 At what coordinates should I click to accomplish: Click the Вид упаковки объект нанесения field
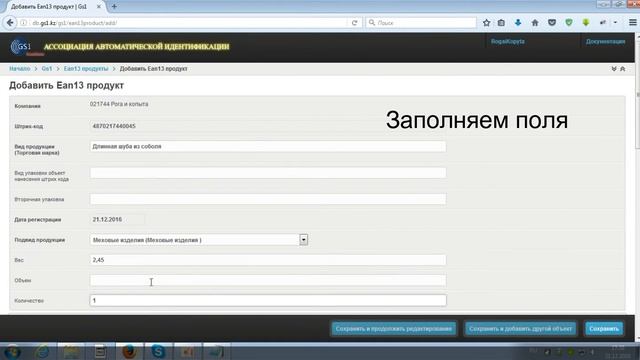pos(268,173)
